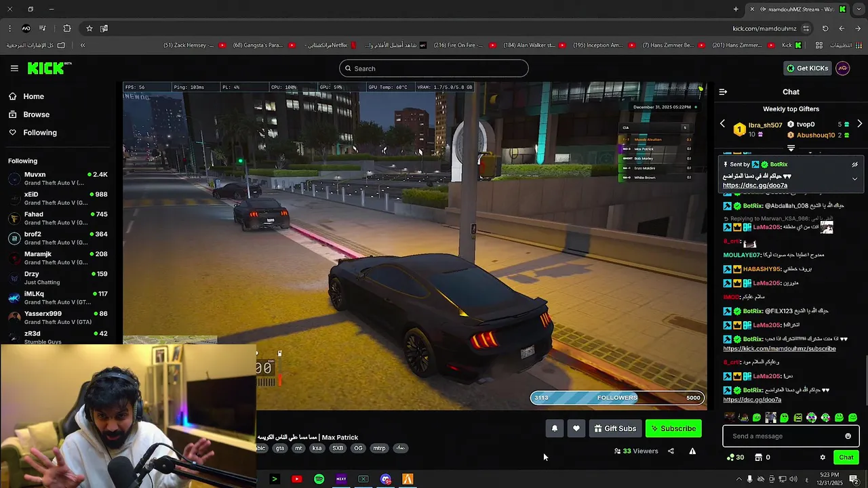The width and height of the screenshot is (868, 488).
Task: Click the SXB stream tag
Action: [338, 448]
